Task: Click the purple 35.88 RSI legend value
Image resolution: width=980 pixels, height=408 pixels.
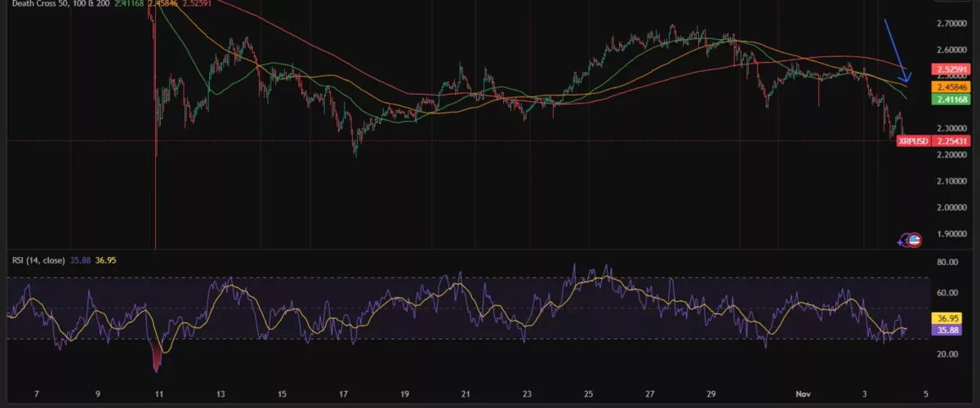Action: (81, 260)
